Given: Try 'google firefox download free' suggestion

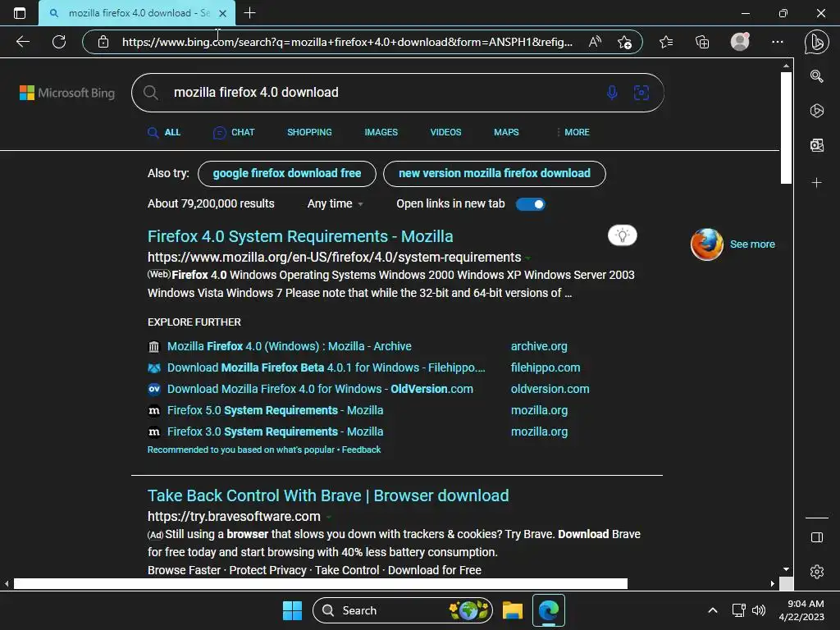Looking at the screenshot, I should [286, 174].
